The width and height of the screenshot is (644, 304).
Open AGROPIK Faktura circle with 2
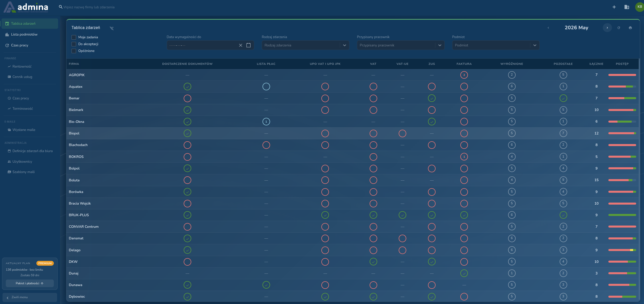pyautogui.click(x=464, y=75)
